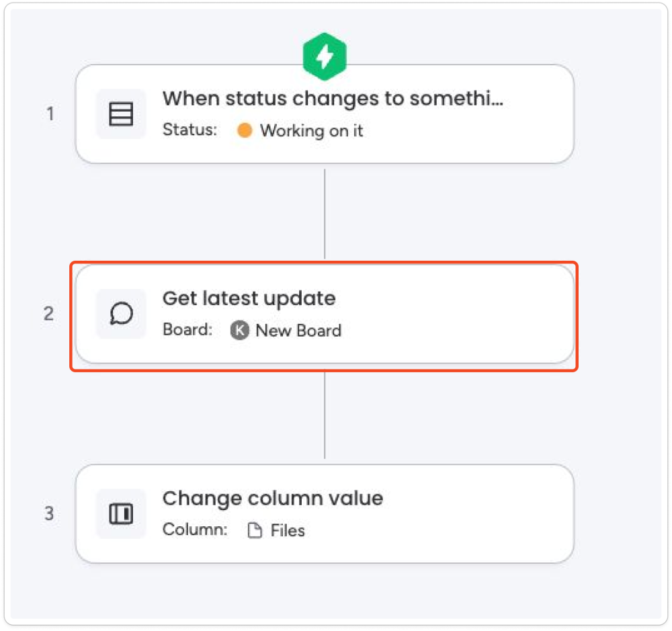
Task: Click the K avatar beside New Board
Action: (x=239, y=331)
